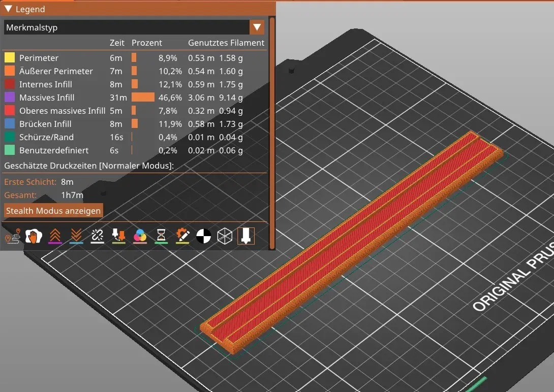Click the Zeit column header
This screenshot has height=392, width=554.
click(x=117, y=43)
